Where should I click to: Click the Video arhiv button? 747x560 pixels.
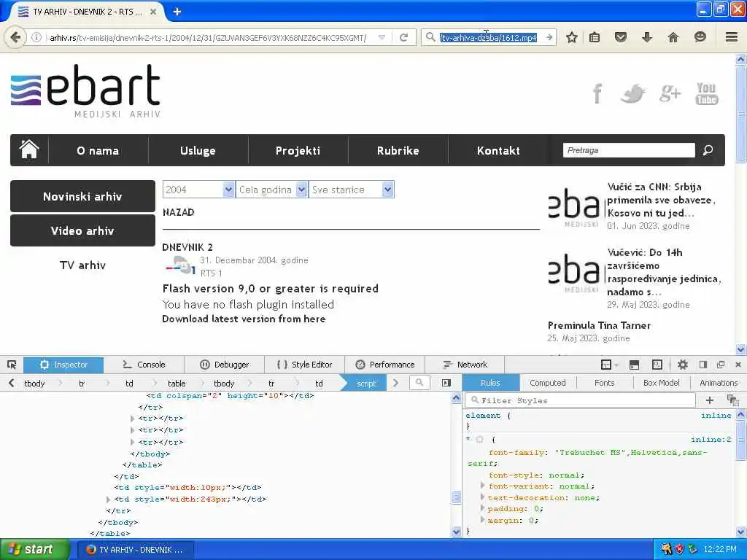tap(82, 230)
